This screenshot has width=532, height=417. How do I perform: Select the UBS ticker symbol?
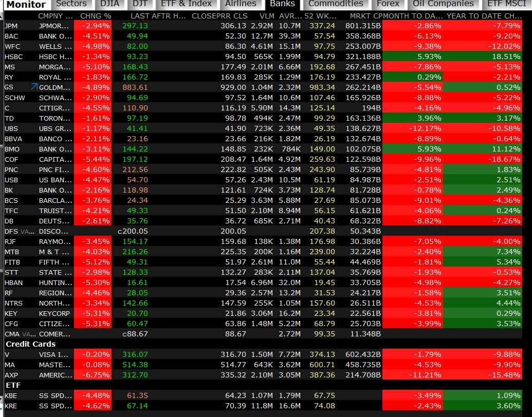(x=11, y=128)
